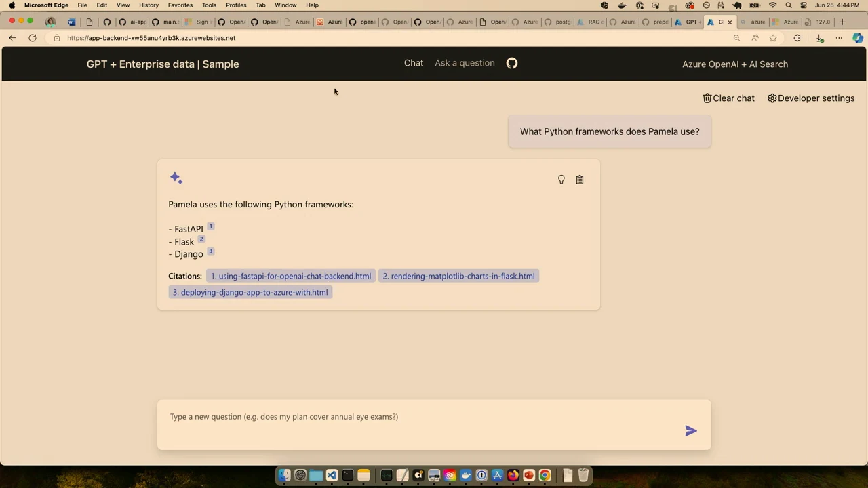The image size is (868, 488).
Task: Switch to the 'postg' browser tab
Action: click(557, 22)
